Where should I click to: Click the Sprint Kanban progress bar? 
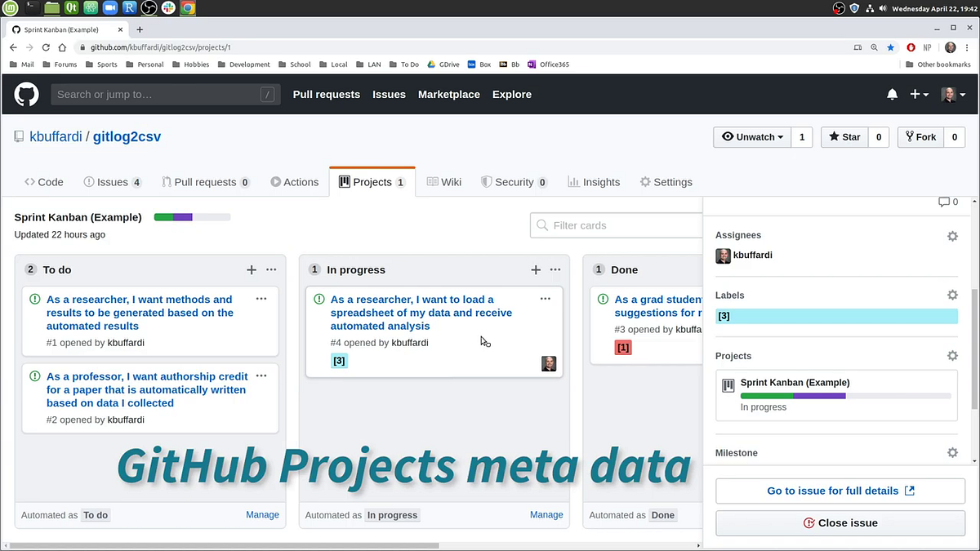[192, 217]
